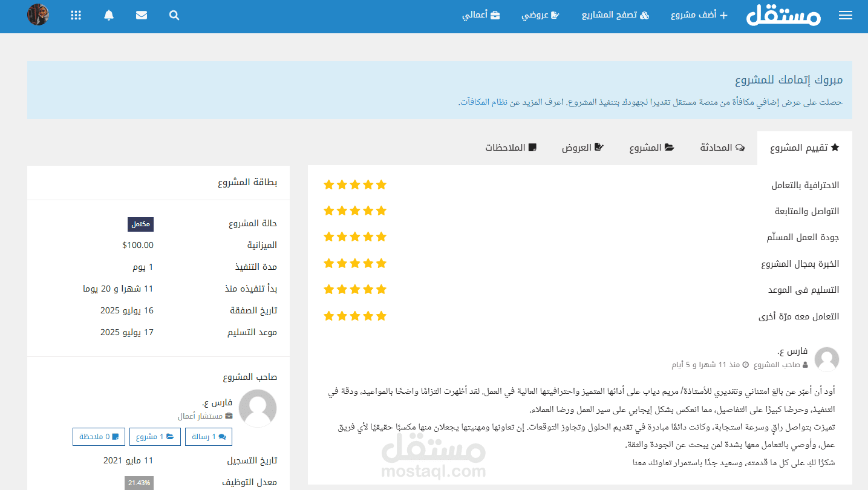Click the project owner's avatar in sidebar

click(x=258, y=408)
